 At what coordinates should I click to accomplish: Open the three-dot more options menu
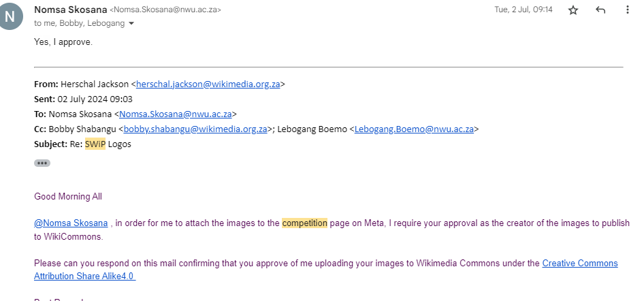tap(627, 10)
